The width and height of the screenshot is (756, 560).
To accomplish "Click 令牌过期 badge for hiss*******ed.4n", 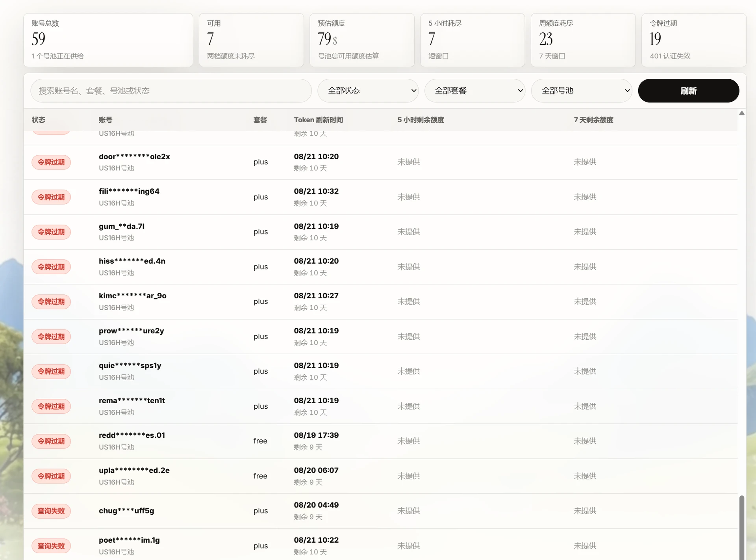I will point(51,267).
